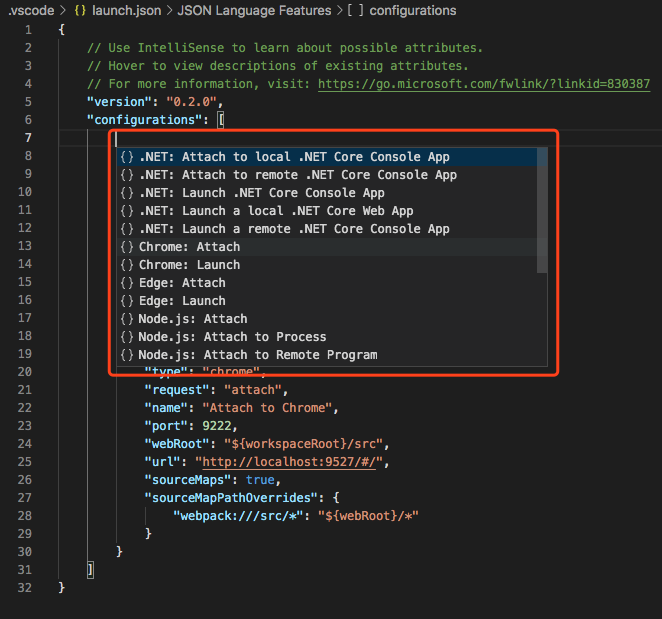
Task: Choose Chrome: Launch from the suggestion list
Action: tap(189, 265)
